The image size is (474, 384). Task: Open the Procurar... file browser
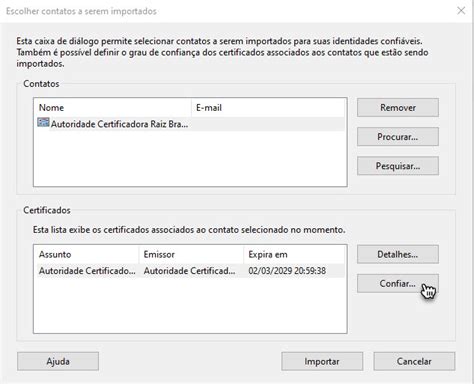(x=398, y=137)
